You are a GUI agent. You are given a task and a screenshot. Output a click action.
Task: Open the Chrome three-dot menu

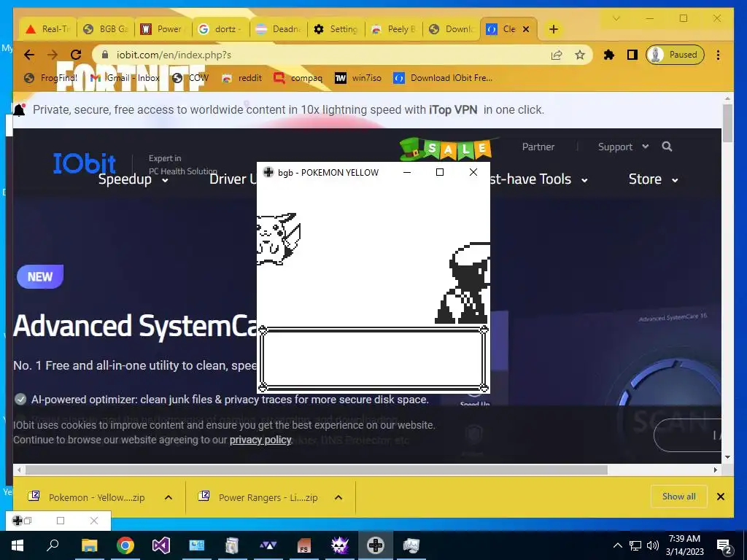718,55
